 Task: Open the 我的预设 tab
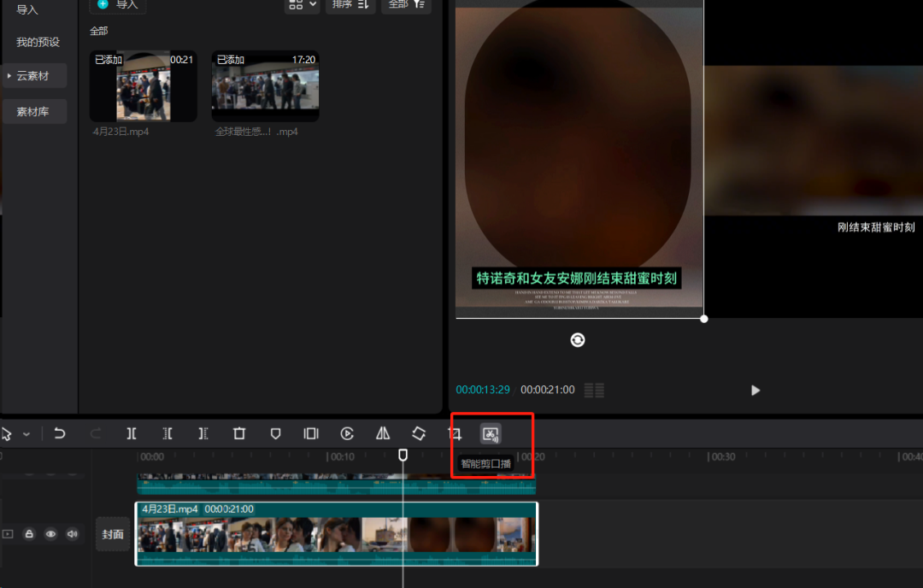[38, 42]
